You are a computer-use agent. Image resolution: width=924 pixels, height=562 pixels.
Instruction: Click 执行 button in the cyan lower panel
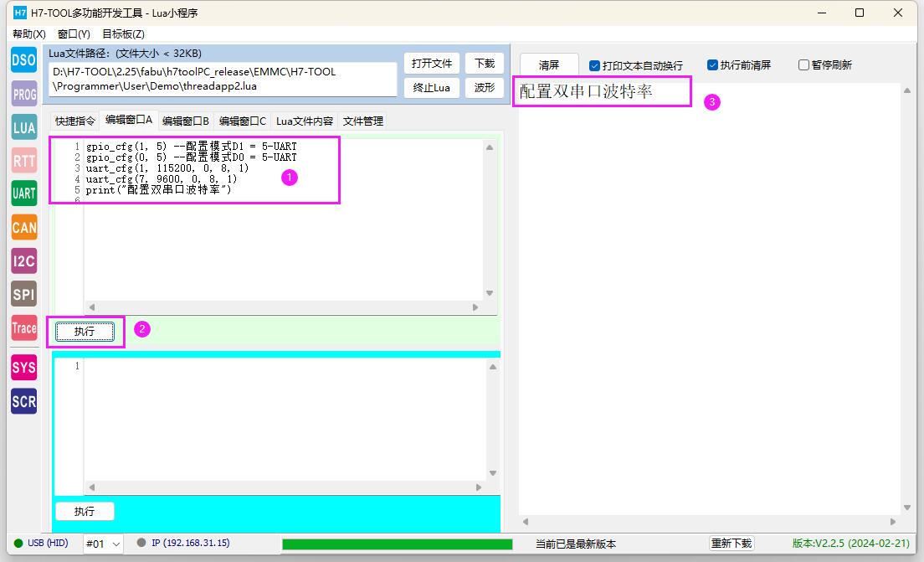pos(85,511)
